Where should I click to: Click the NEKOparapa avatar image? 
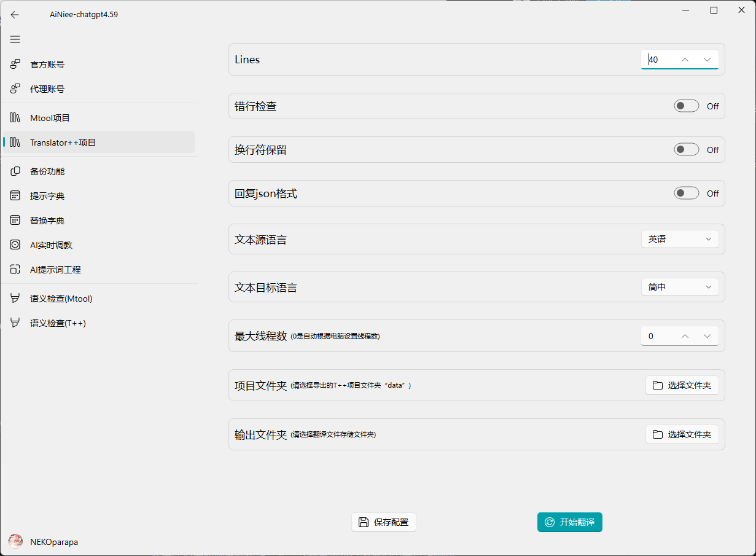[x=15, y=541]
